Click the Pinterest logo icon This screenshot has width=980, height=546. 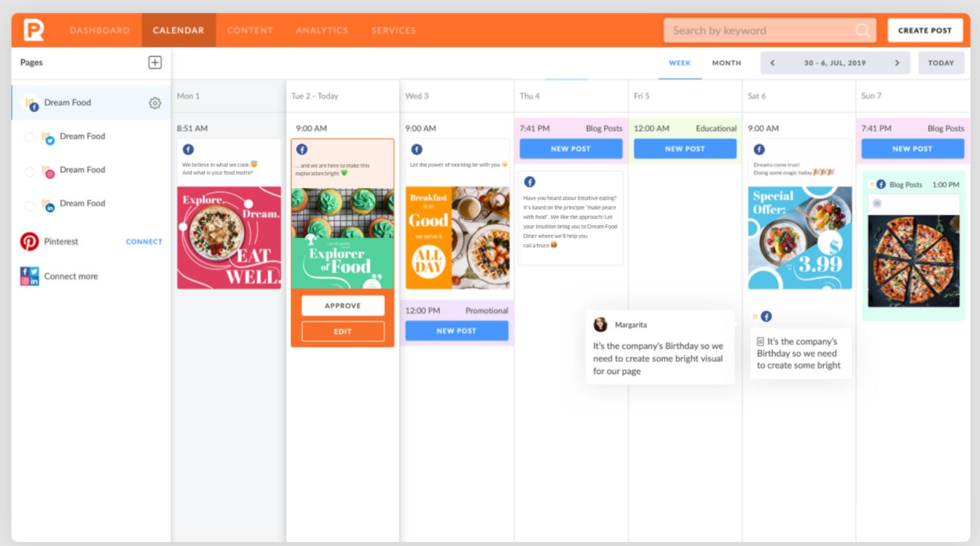(x=29, y=241)
